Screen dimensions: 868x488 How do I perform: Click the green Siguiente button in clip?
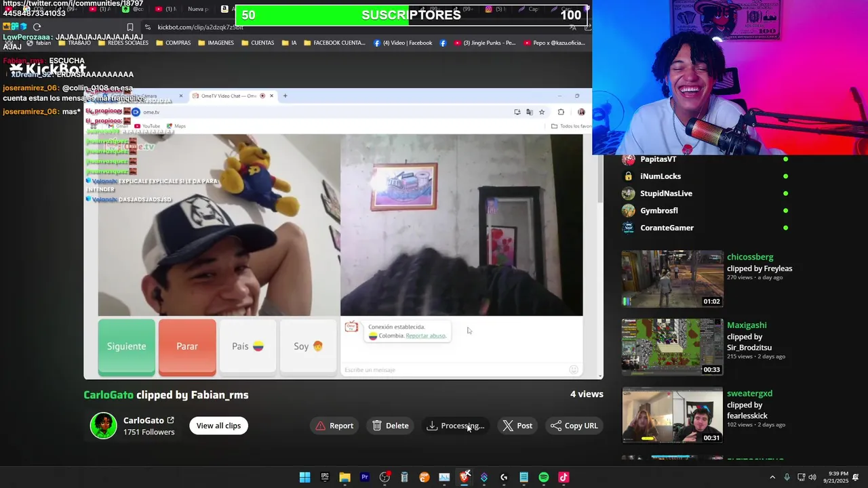[126, 346]
